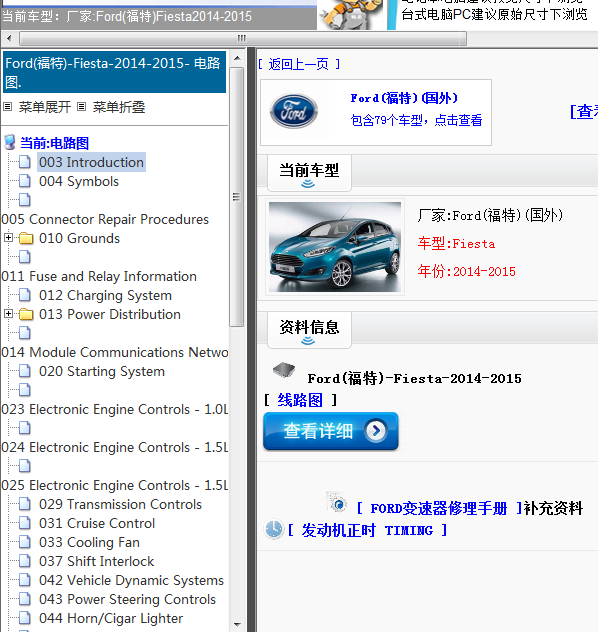Open the 线路图 link
This screenshot has height=632, width=598.
tap(300, 400)
